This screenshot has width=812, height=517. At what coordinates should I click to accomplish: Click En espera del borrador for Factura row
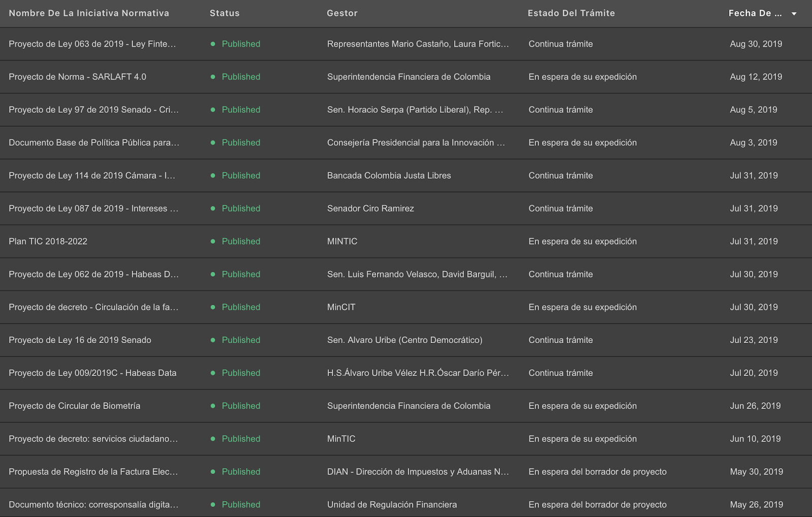coord(597,472)
